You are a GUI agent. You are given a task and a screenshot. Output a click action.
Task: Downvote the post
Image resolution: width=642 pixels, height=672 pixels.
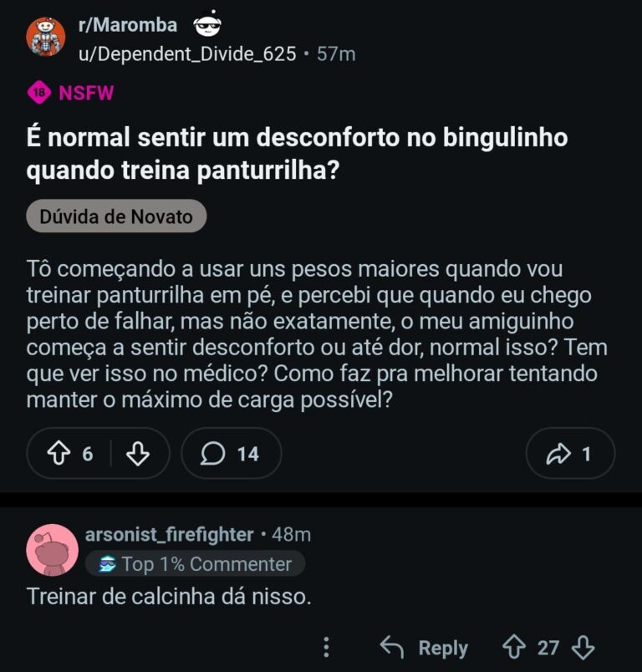pos(137,453)
